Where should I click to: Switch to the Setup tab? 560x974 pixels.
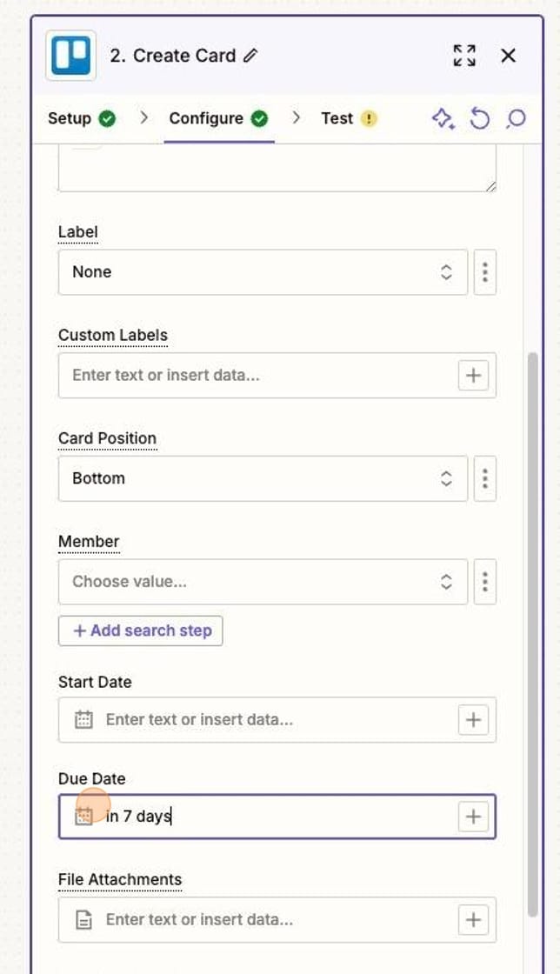coord(70,119)
